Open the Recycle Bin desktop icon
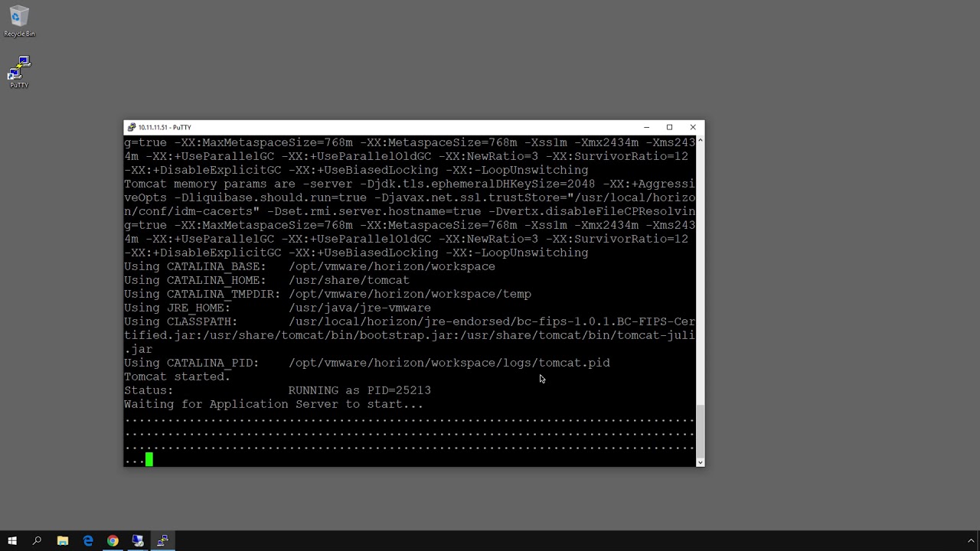The width and height of the screenshot is (980, 551). coord(19,21)
